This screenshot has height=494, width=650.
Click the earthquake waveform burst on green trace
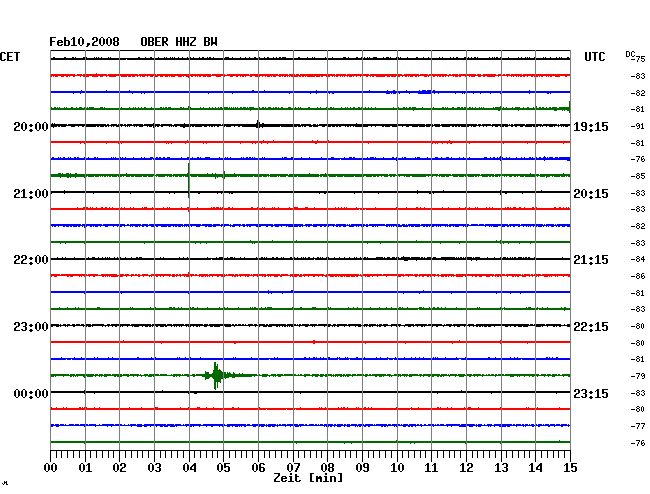(x=218, y=375)
